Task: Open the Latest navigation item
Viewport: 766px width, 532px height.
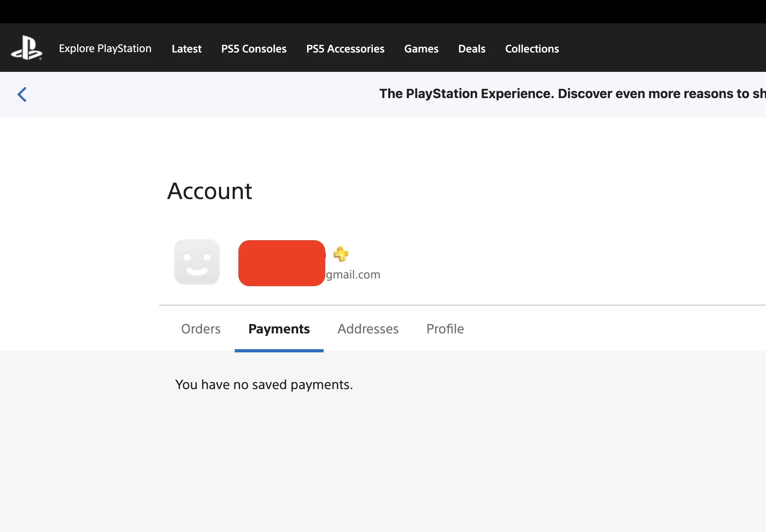Action: 186,49
